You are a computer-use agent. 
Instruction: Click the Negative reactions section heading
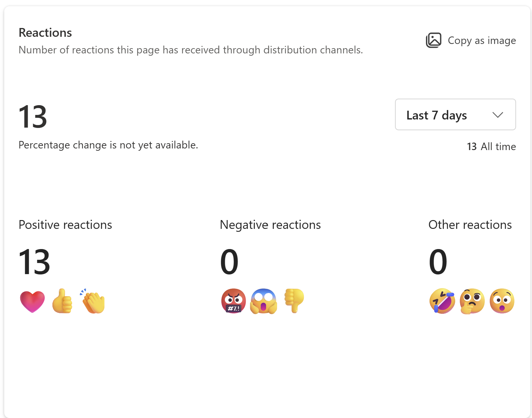pos(270,224)
